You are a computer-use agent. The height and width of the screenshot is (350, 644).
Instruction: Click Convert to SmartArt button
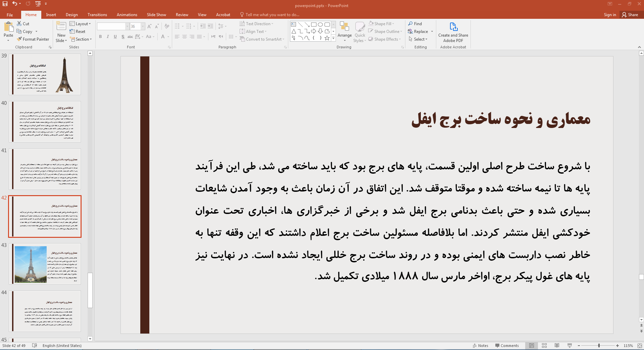click(262, 39)
